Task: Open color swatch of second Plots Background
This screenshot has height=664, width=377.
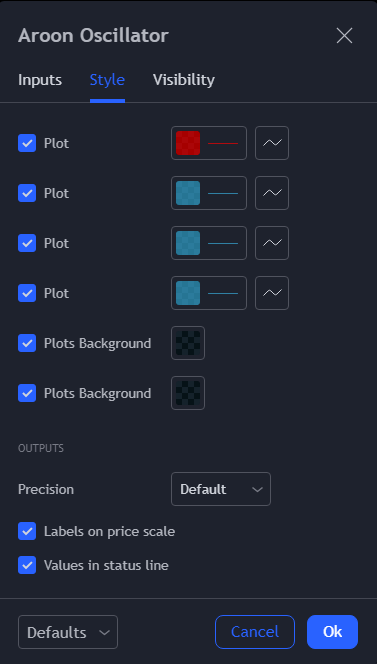Action: pyautogui.click(x=188, y=393)
